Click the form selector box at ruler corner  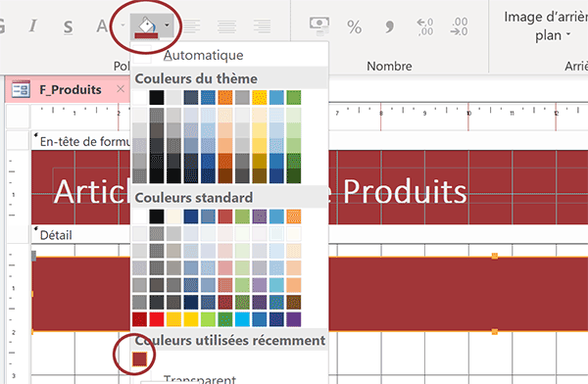click(18, 117)
